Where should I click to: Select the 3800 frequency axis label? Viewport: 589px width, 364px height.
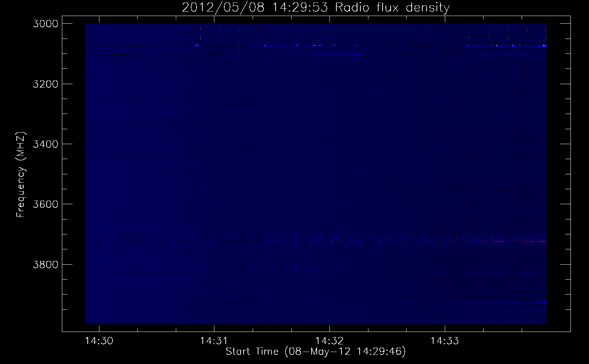click(x=46, y=264)
